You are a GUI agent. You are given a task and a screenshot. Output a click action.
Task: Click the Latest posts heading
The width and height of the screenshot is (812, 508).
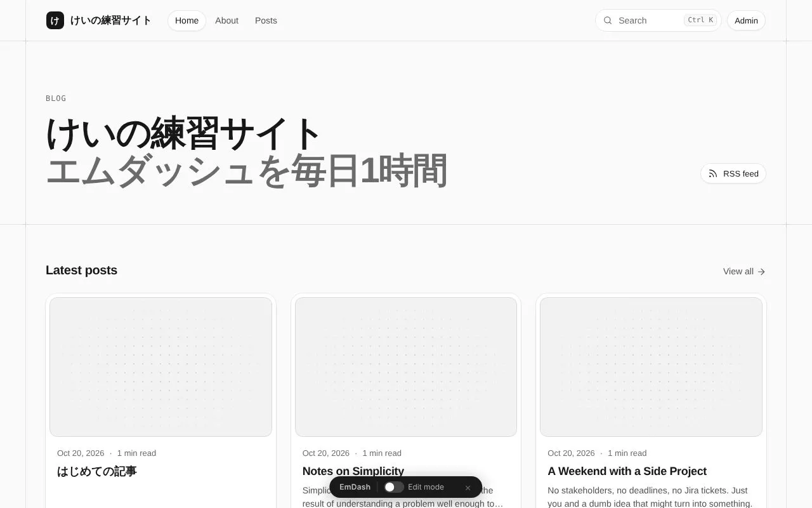click(81, 271)
